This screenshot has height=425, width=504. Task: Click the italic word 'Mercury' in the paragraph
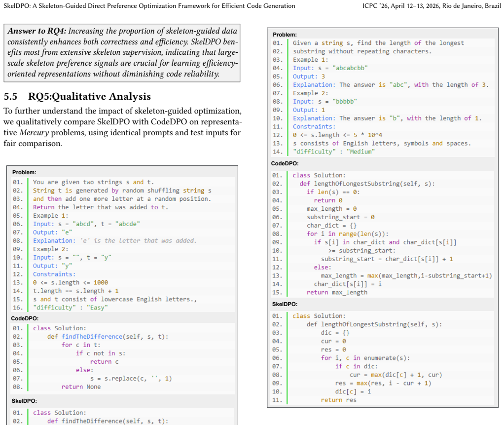click(x=34, y=133)
